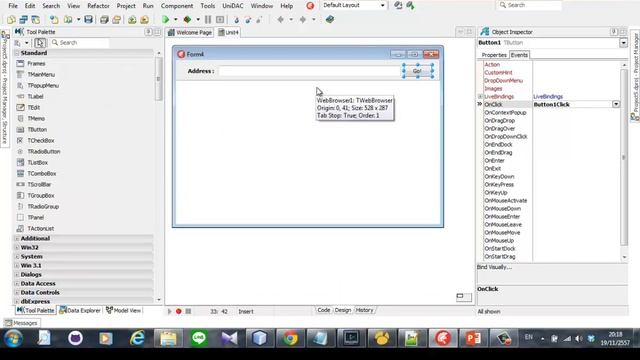The width and height of the screenshot is (640, 360).
Task: Click the Open Project toolbar icon
Action: 117,19
